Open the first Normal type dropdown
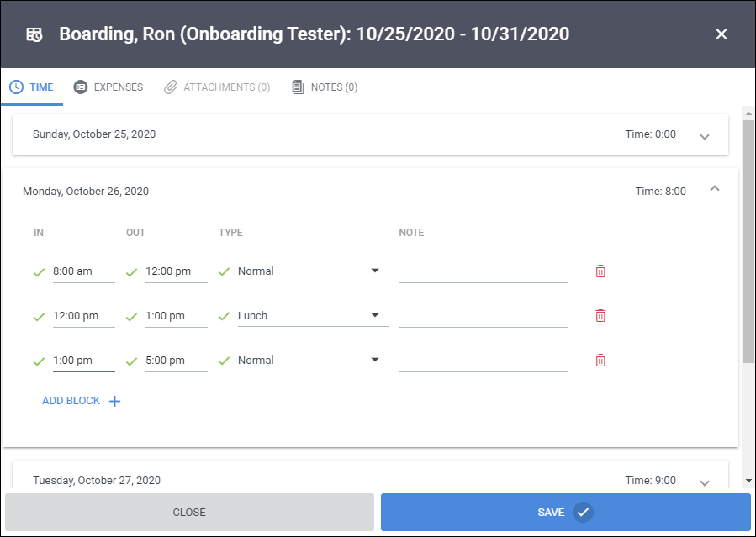 click(313, 271)
